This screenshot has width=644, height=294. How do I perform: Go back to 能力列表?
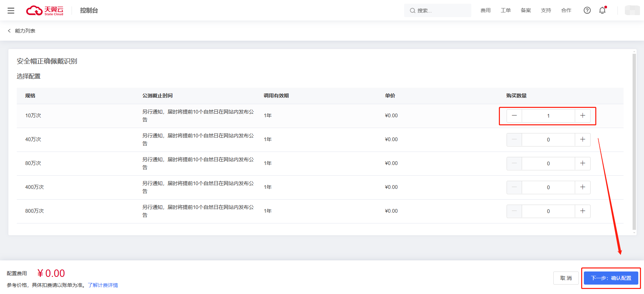[25, 31]
